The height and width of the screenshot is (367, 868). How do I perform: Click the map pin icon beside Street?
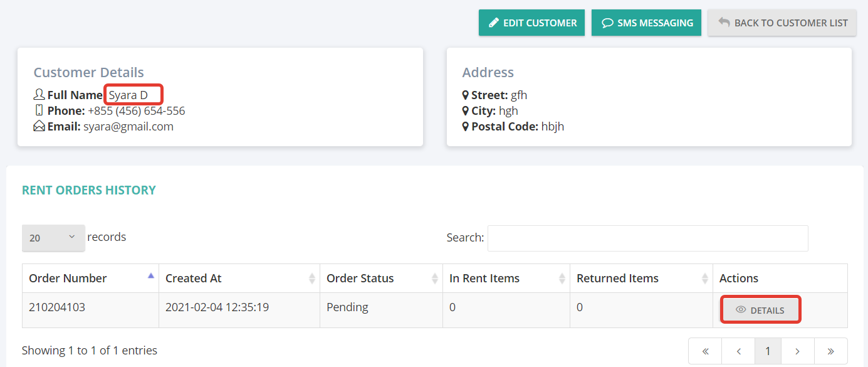pyautogui.click(x=466, y=95)
